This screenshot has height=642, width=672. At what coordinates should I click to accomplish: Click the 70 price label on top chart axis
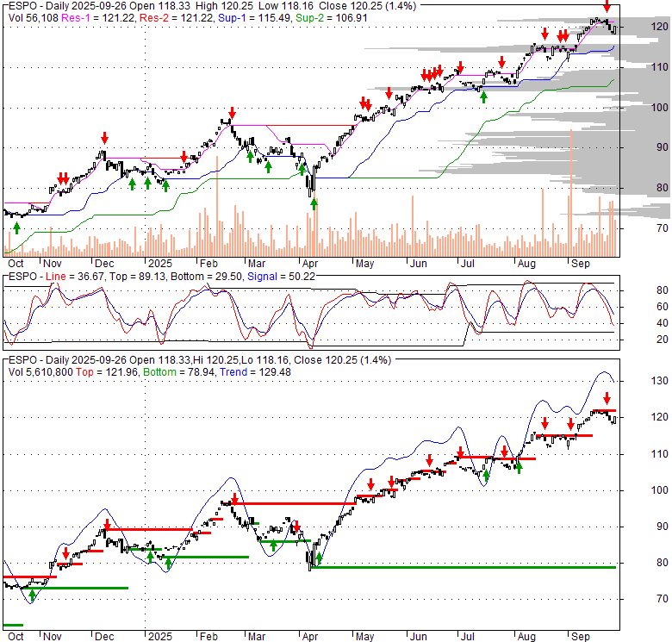tap(663, 228)
